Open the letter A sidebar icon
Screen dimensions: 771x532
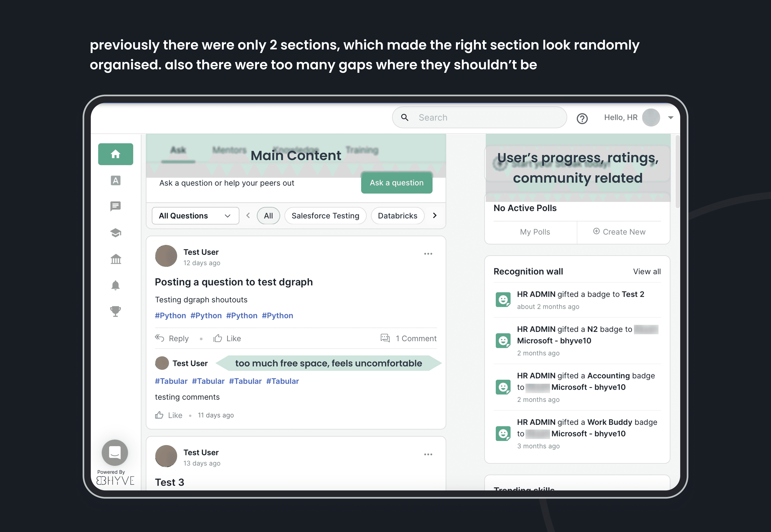115,180
